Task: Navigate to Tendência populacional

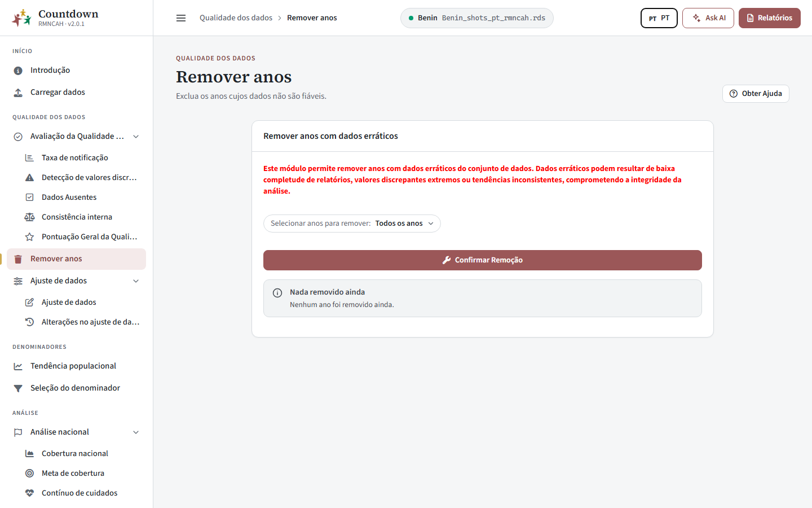Action: point(76,366)
